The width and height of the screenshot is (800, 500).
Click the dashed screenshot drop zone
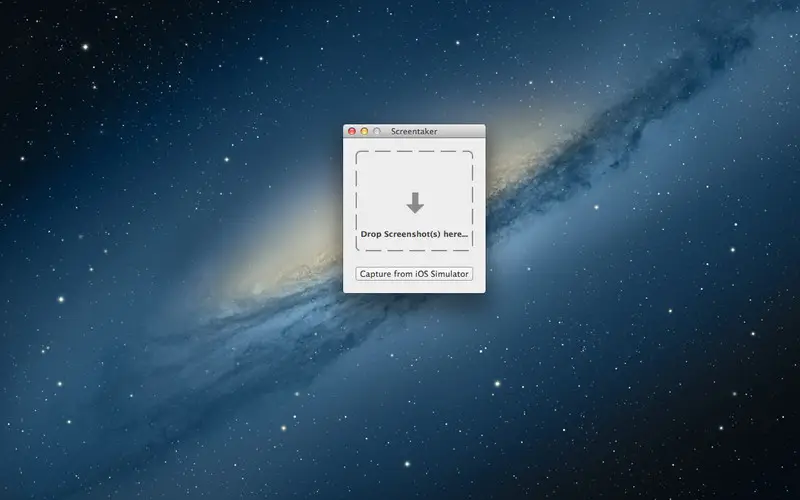[x=414, y=201]
